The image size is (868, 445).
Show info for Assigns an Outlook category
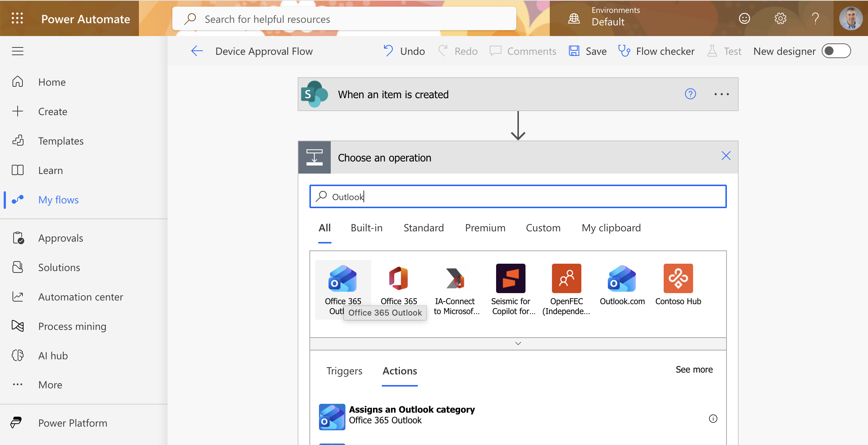[713, 419]
